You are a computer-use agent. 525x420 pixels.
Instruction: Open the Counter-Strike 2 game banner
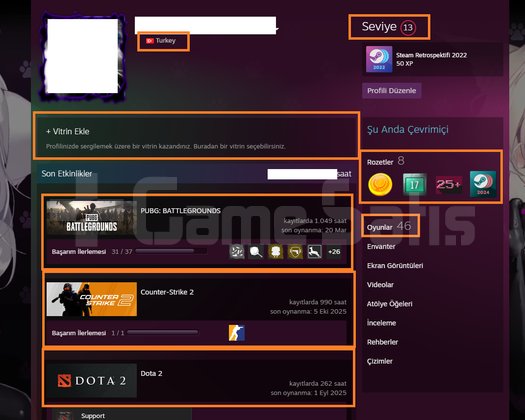click(91, 299)
